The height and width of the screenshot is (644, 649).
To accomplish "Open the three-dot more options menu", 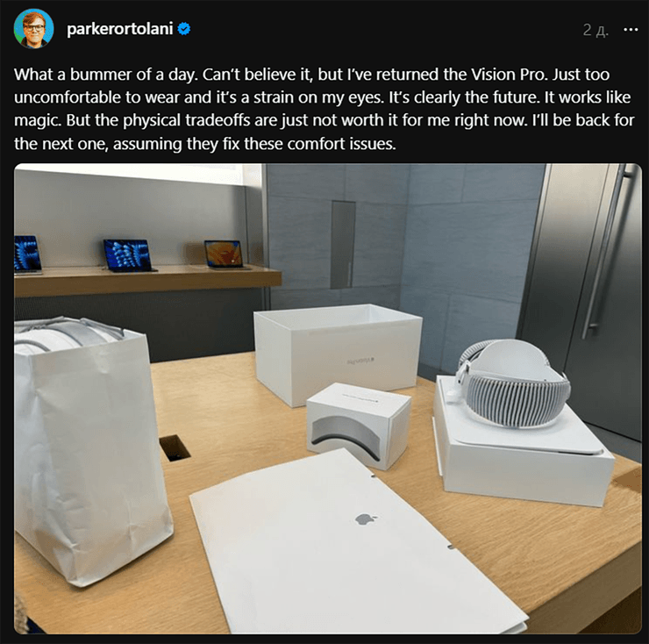I will click(x=631, y=30).
